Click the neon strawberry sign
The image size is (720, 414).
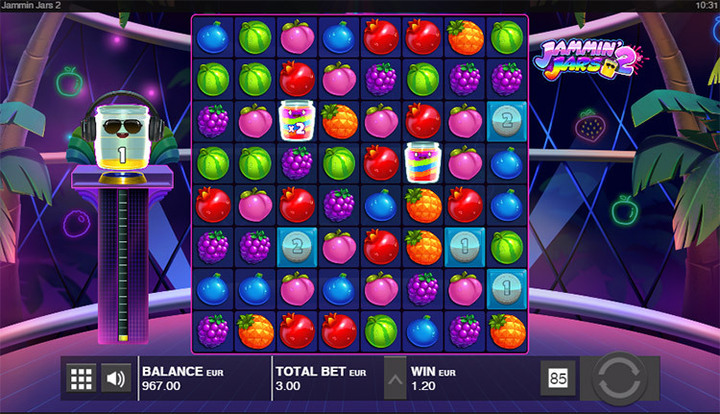click(x=590, y=125)
